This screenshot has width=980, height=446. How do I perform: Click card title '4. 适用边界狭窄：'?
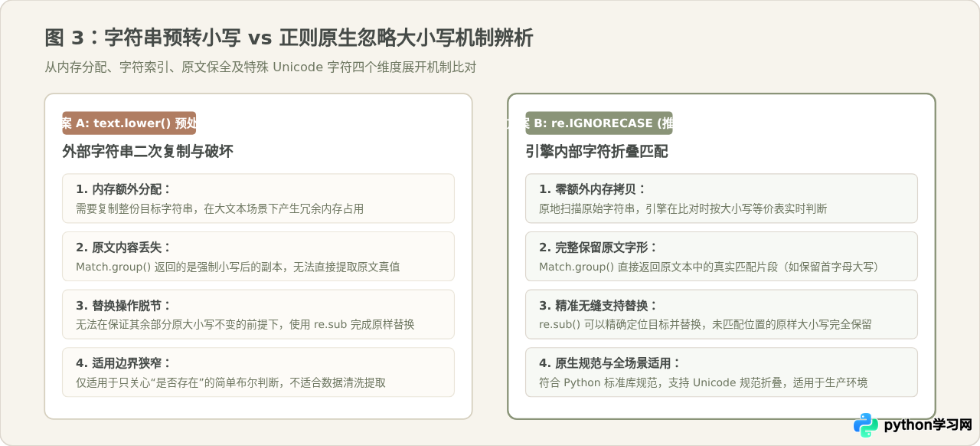[123, 363]
